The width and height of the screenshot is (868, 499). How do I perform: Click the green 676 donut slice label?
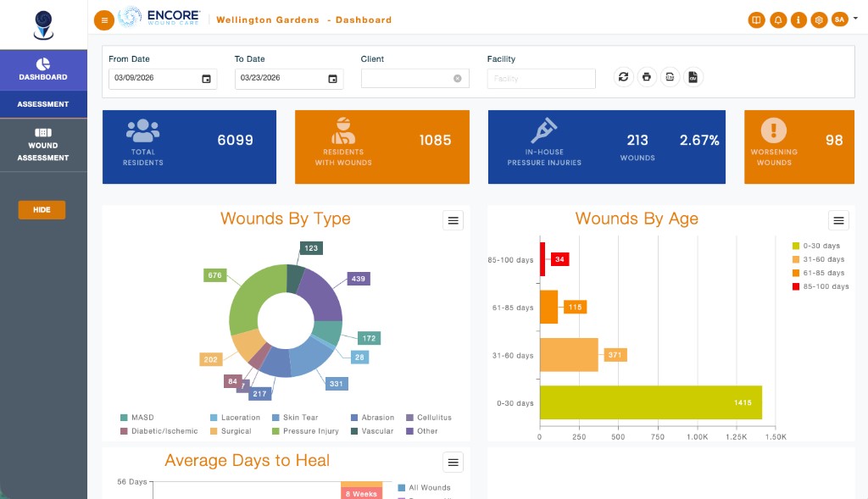tap(214, 275)
